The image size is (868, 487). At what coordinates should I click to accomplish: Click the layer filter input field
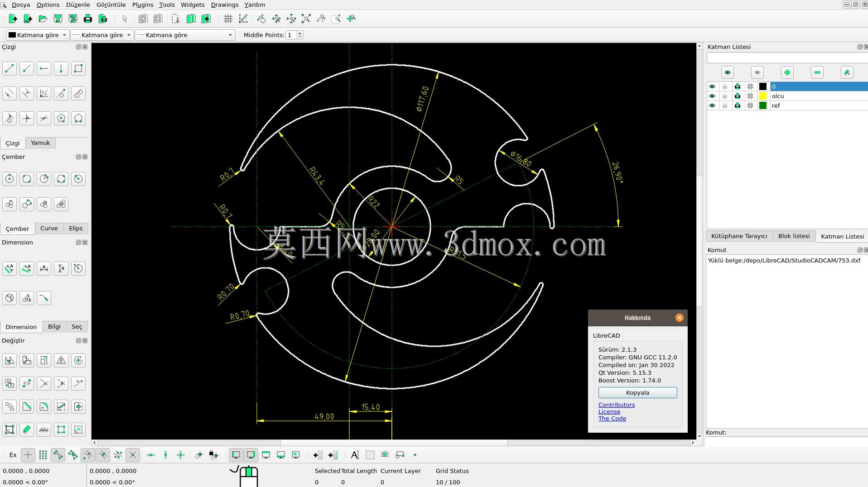pyautogui.click(x=787, y=57)
